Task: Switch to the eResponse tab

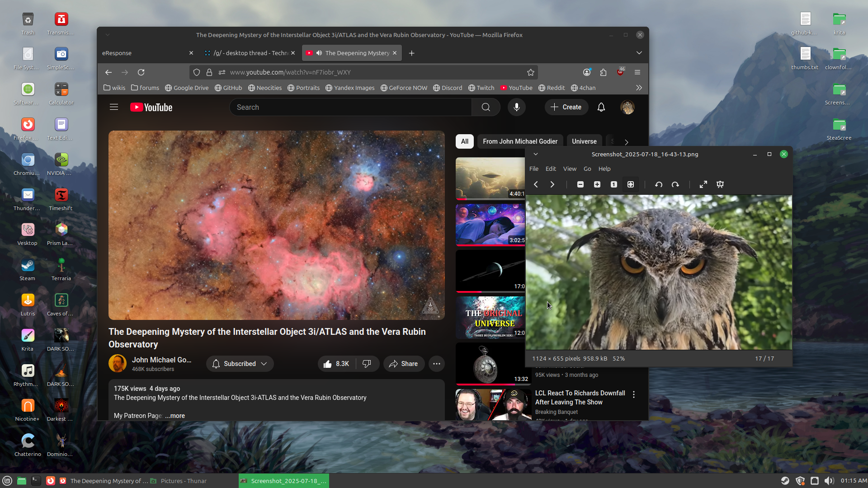Action: coord(144,53)
